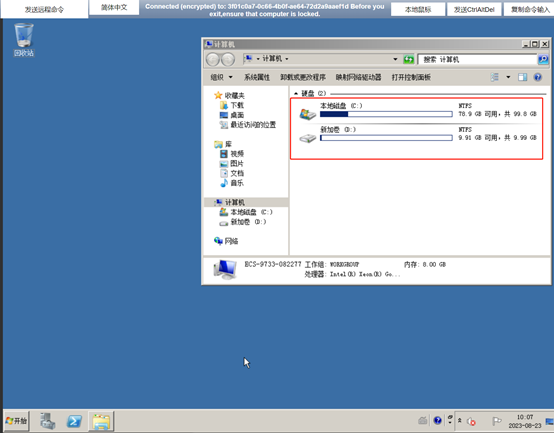
Task: Expand the address bar history dropdown
Action: (x=395, y=59)
